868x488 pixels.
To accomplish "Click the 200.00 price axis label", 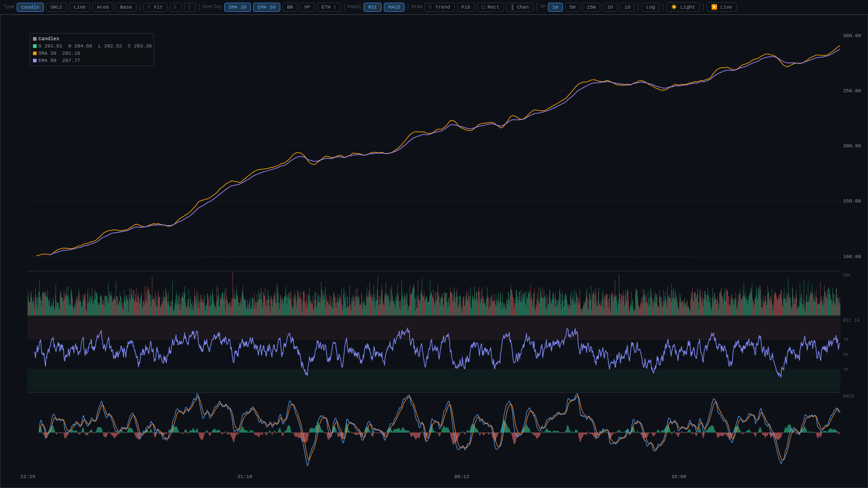I will pos(852,146).
